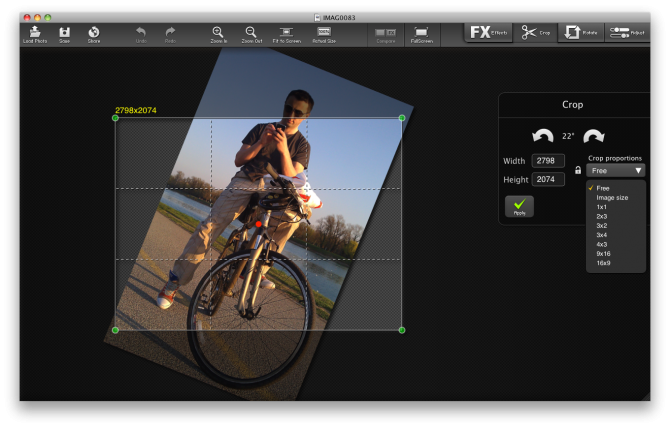Image resolution: width=670 pixels, height=428 pixels.
Task: Click the Save icon in toolbar
Action: [64, 33]
